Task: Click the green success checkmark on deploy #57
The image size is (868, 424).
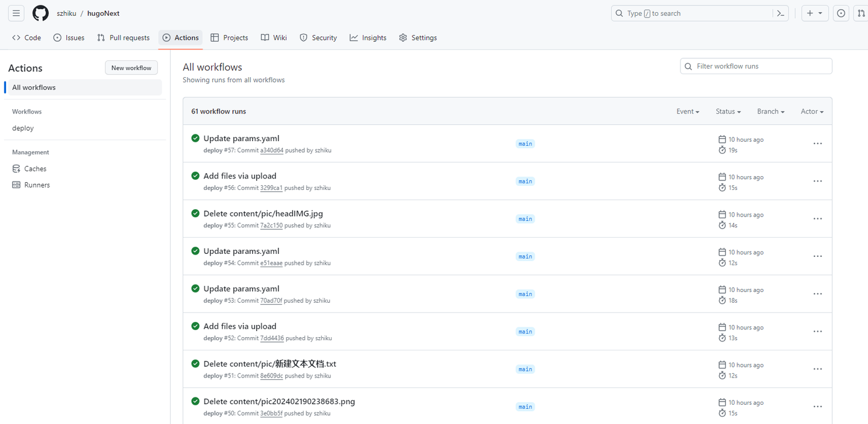Action: (195, 138)
